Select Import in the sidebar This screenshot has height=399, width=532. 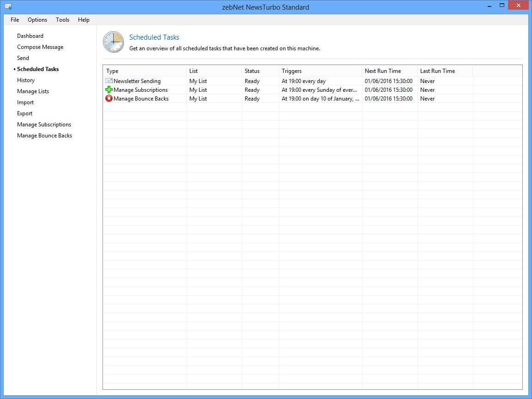[x=25, y=102]
